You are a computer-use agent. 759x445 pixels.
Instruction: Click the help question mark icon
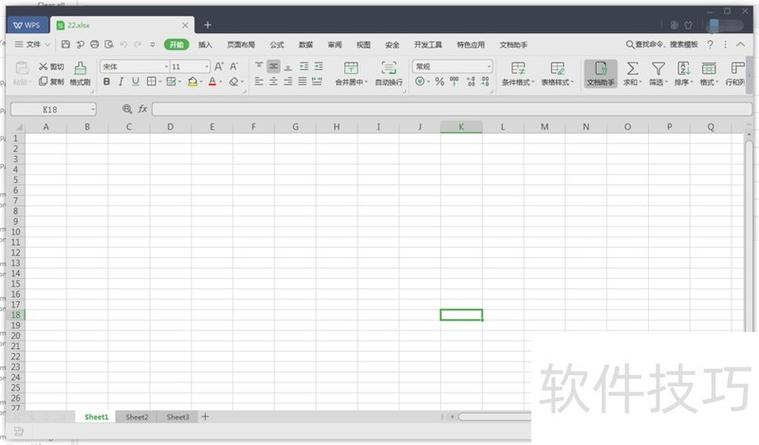click(710, 45)
